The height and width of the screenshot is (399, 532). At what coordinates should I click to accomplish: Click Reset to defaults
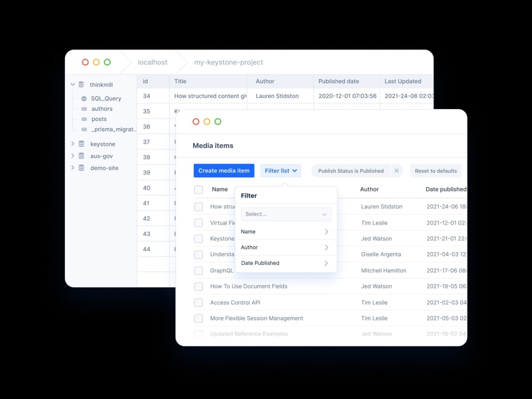(436, 171)
